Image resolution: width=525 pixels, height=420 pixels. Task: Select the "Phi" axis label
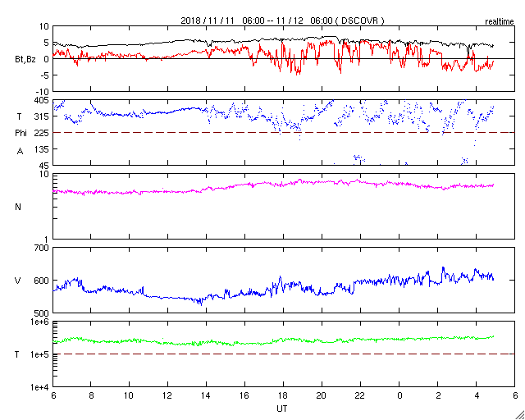coord(21,134)
